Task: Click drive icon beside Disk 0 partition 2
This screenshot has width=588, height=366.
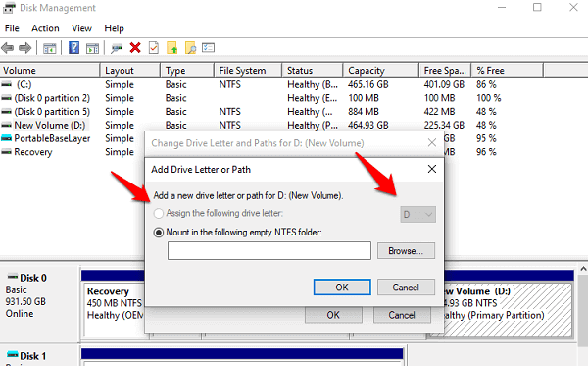Action: (x=6, y=98)
